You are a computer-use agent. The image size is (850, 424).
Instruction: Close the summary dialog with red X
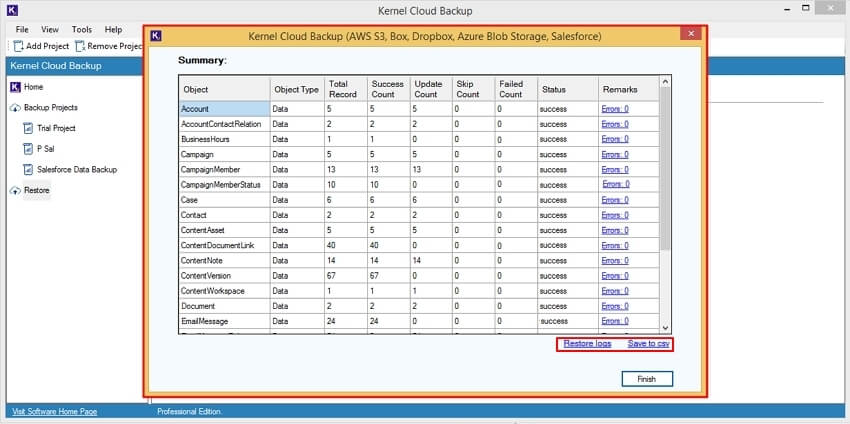691,34
